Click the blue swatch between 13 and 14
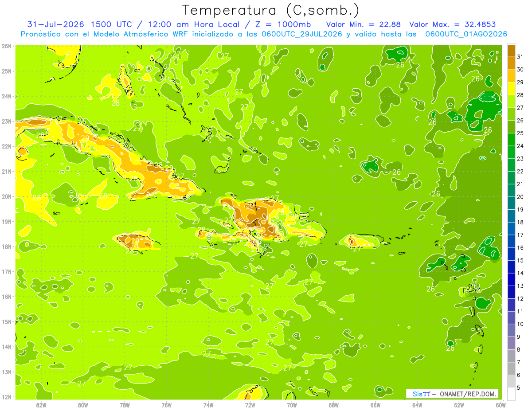532x411 pixels. tap(511, 279)
